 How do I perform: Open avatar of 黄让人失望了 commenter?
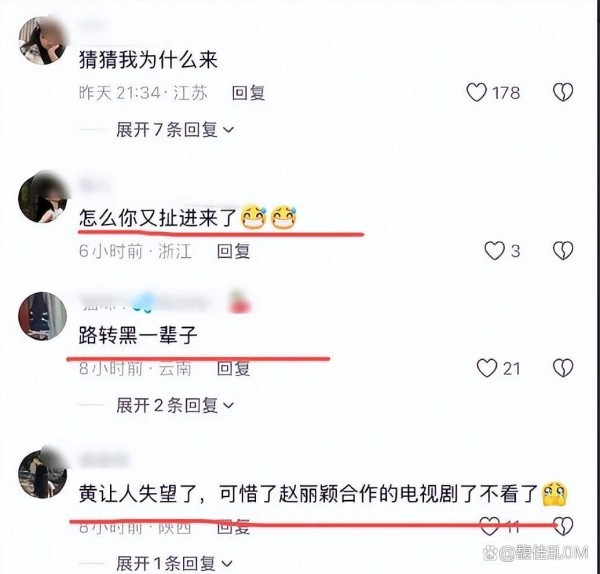[x=42, y=475]
